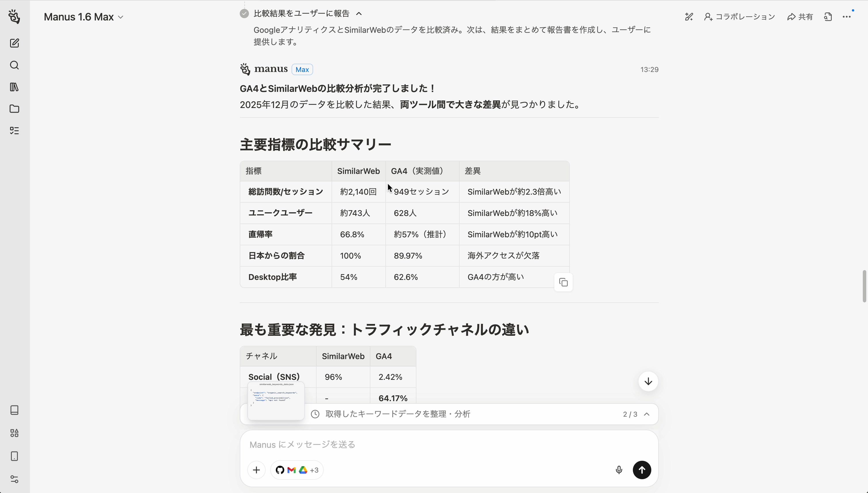Open the compose new task icon in sidebar
The width and height of the screenshot is (868, 493).
click(x=14, y=43)
